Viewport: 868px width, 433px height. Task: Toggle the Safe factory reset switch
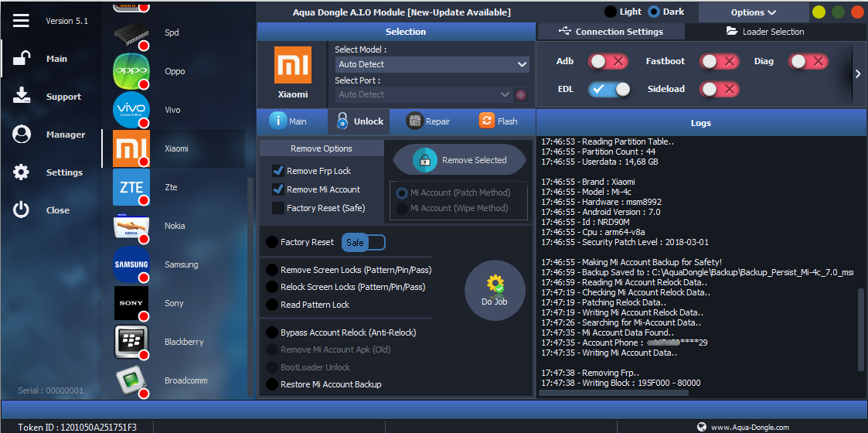pos(364,243)
